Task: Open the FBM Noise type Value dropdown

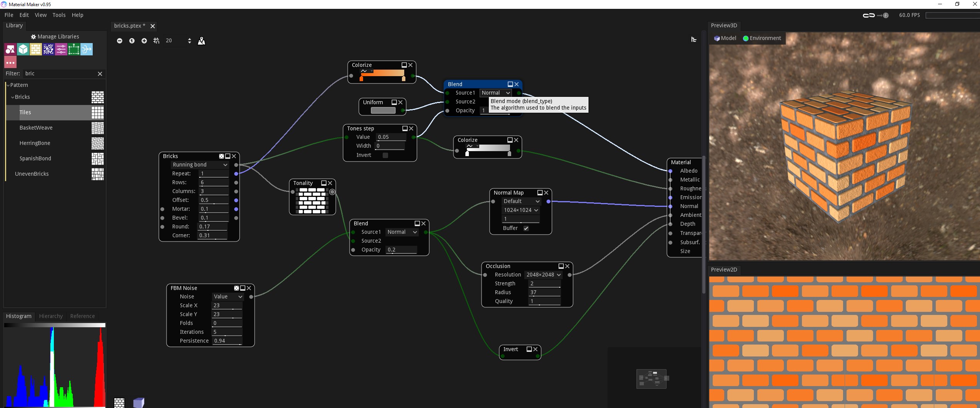Action: click(x=228, y=296)
